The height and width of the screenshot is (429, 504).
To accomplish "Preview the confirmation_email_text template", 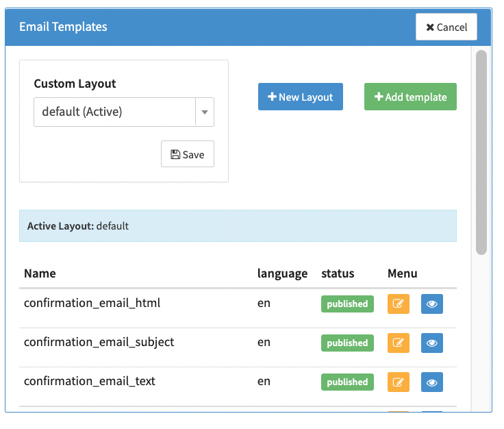I will [x=431, y=382].
